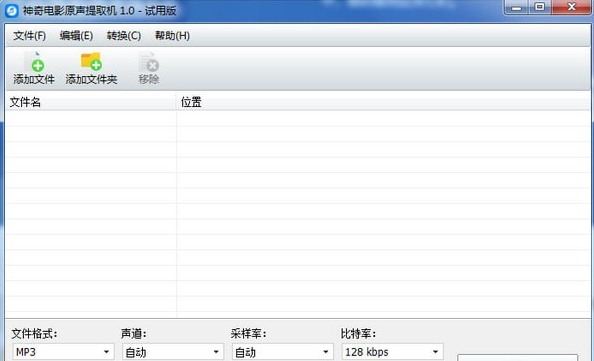The width and height of the screenshot is (594, 361).
Task: Open the 文件(F) menu
Action: point(30,36)
